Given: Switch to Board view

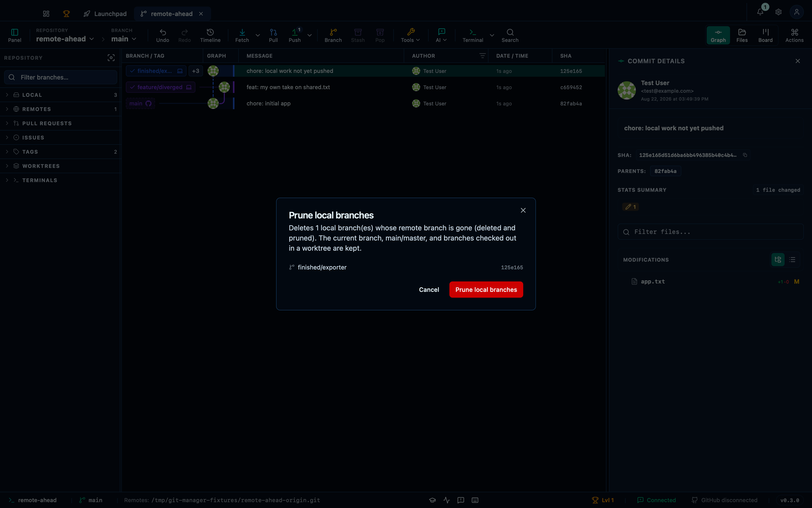Looking at the screenshot, I should [765, 35].
